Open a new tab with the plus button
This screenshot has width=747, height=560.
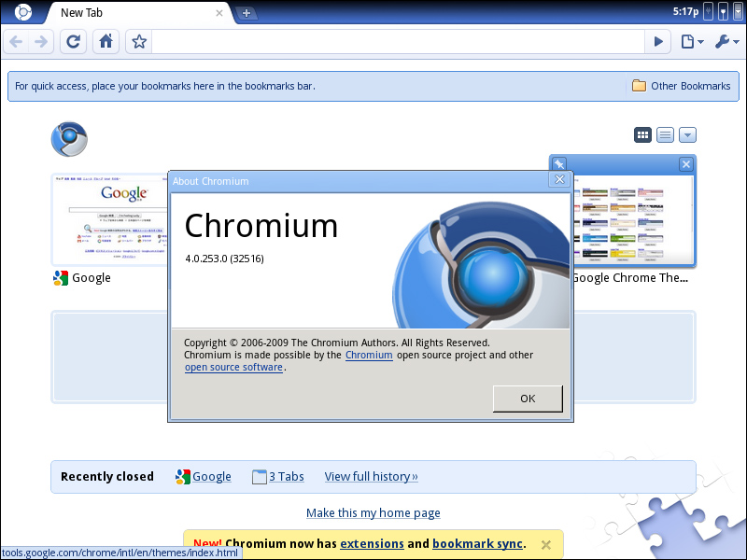pos(245,15)
